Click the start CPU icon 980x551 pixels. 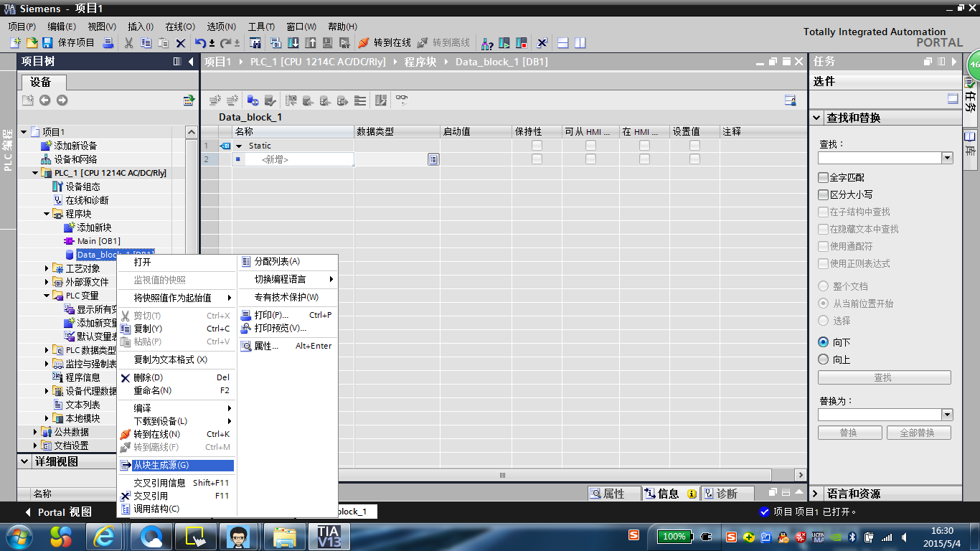pyautogui.click(x=504, y=43)
